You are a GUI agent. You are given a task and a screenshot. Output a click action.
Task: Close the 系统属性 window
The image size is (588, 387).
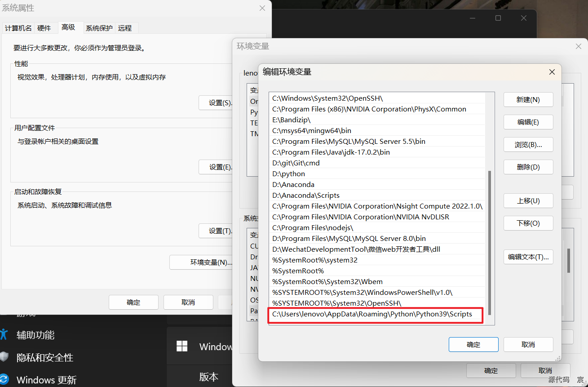[x=262, y=8]
